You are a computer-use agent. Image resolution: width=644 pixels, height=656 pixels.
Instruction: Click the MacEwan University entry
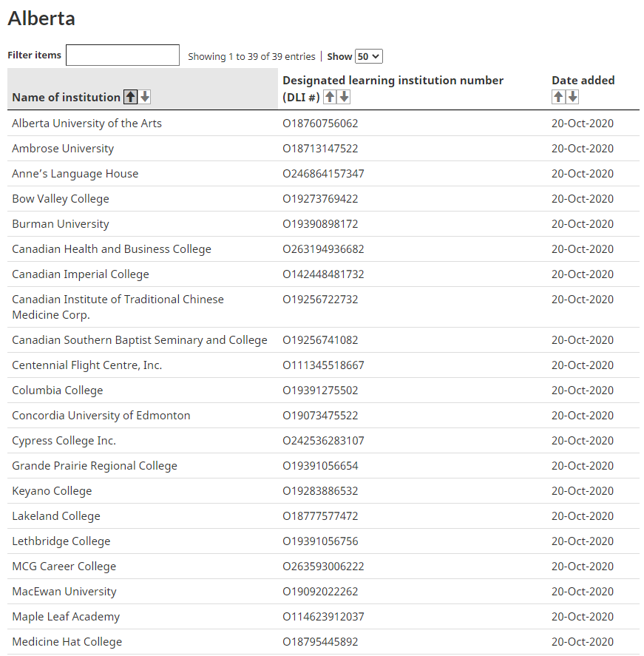point(64,592)
